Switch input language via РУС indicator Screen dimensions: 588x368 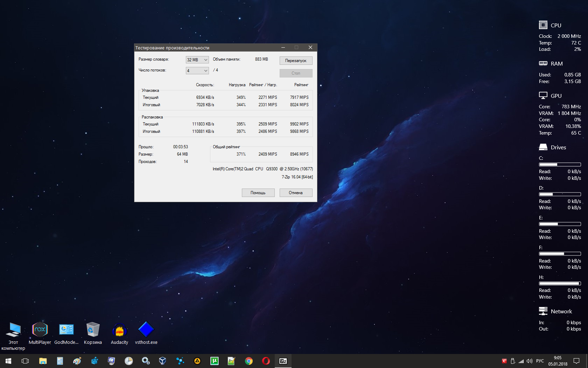click(540, 361)
